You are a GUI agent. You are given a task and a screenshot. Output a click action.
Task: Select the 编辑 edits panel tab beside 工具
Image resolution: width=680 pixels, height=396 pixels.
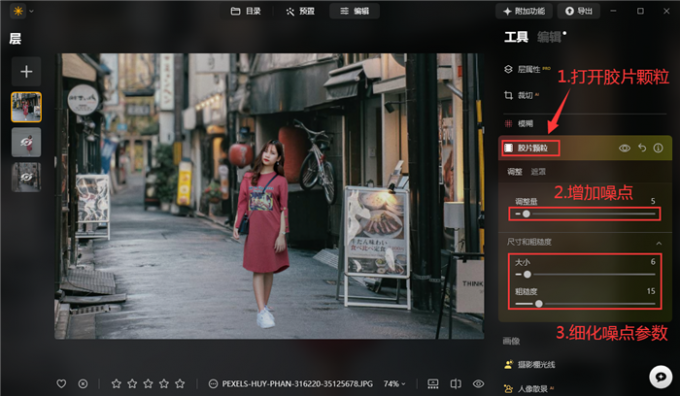tap(549, 37)
